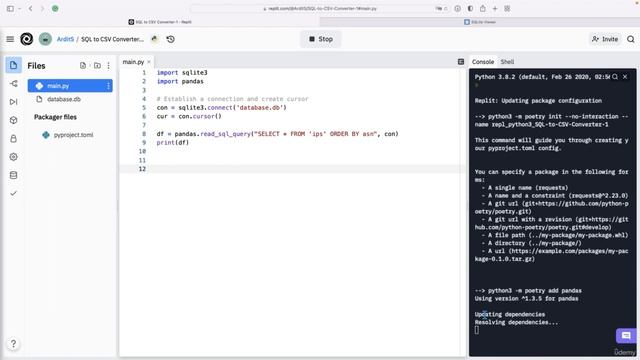Open the Settings gear sidebar icon
Screen dimensions: 640x360
[x=13, y=157]
